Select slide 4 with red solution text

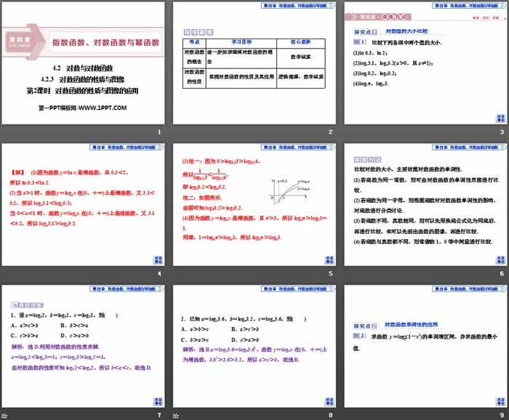click(83, 205)
